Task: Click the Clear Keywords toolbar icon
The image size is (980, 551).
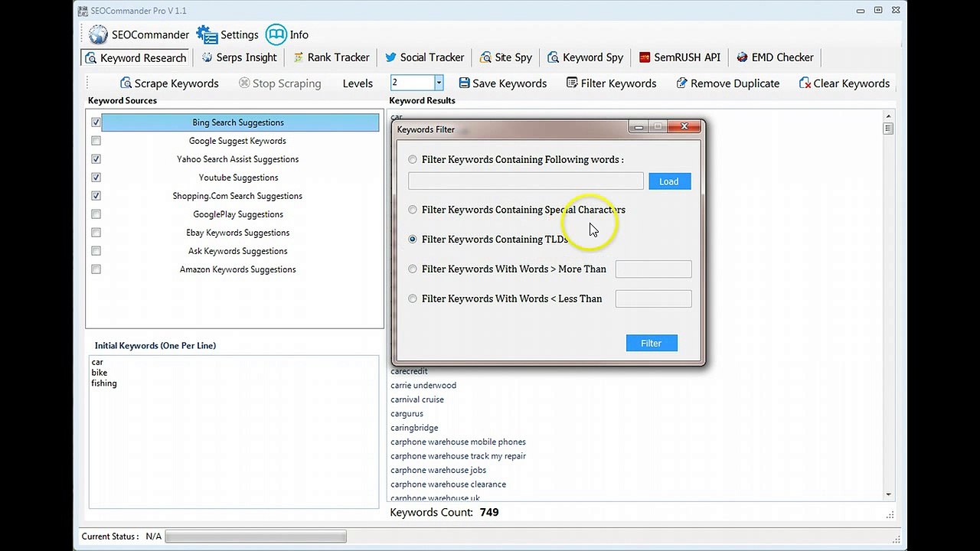Action: pos(805,83)
